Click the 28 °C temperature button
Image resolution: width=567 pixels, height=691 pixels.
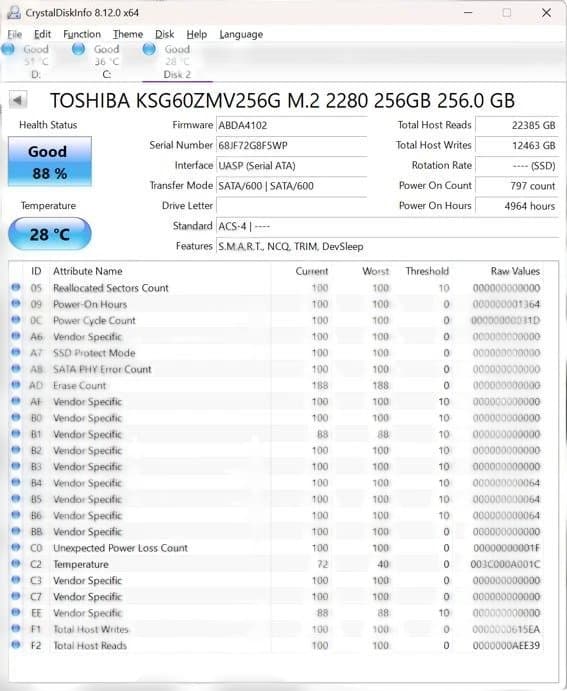tap(50, 234)
